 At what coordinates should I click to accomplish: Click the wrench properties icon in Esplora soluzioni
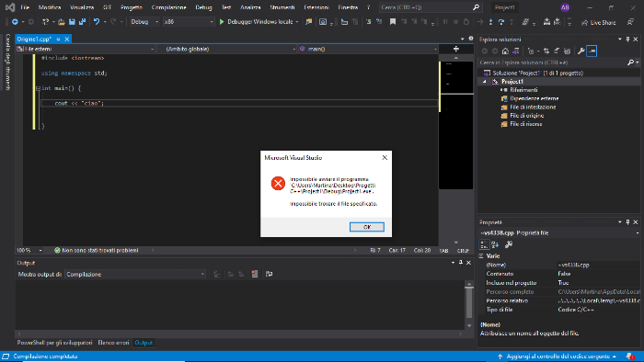[x=581, y=51]
